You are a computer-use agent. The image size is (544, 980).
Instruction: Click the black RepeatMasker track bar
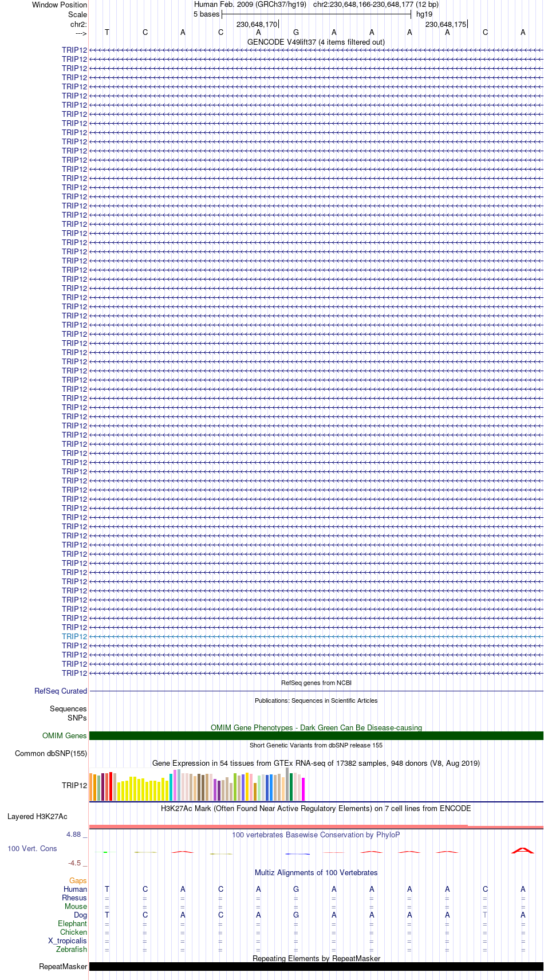click(x=316, y=967)
